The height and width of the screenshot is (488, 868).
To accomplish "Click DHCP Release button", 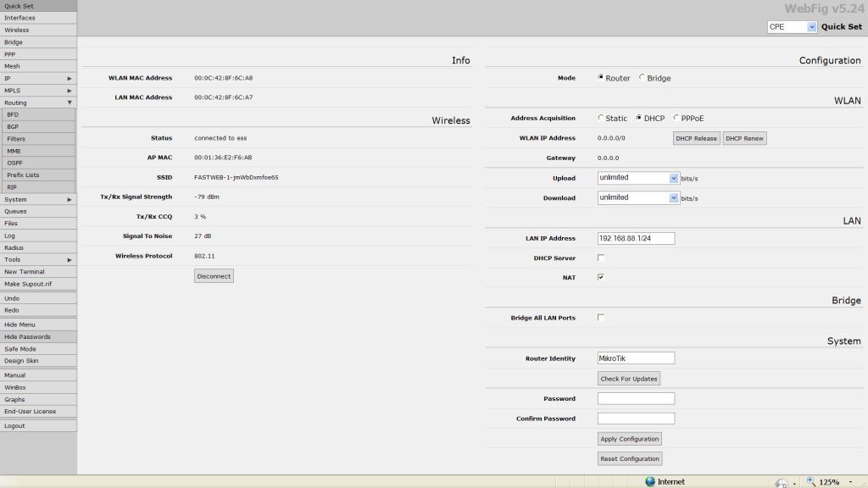I will coord(697,138).
